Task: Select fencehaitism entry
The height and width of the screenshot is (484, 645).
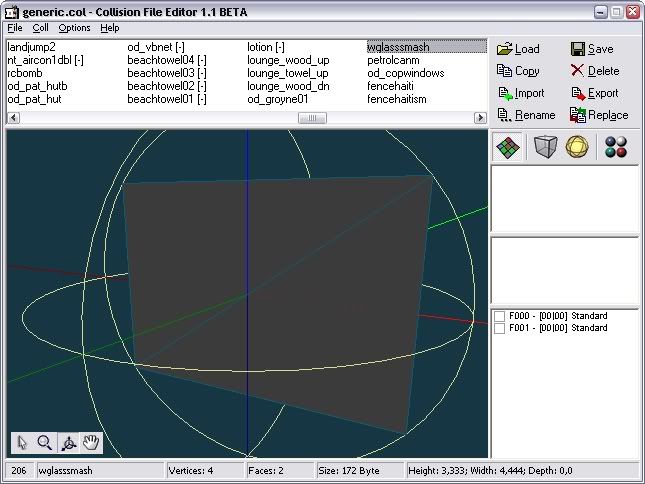Action: 397,99
